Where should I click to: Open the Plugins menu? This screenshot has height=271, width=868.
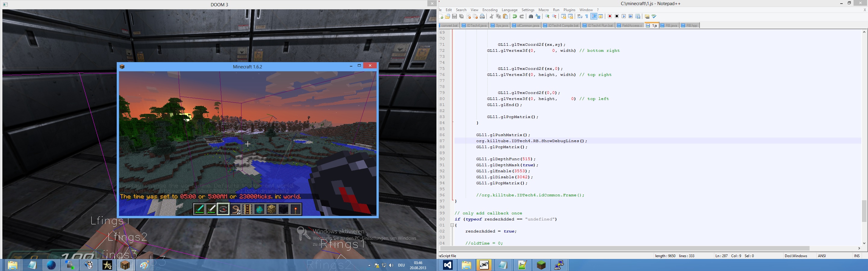(569, 10)
